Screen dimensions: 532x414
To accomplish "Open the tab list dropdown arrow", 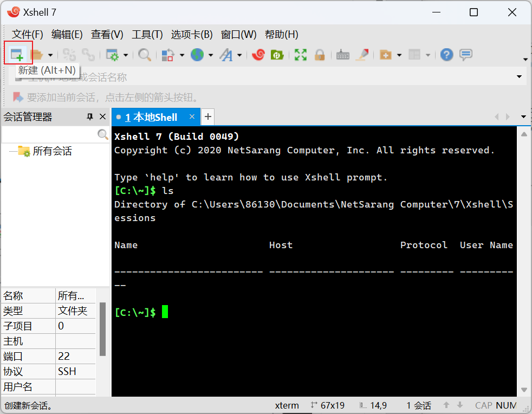I will pyautogui.click(x=523, y=117).
